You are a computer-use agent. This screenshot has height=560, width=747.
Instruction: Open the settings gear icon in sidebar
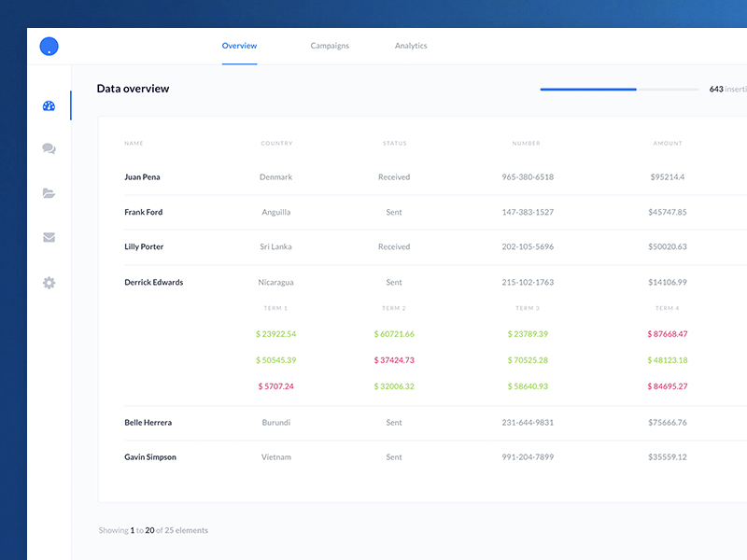click(x=49, y=282)
